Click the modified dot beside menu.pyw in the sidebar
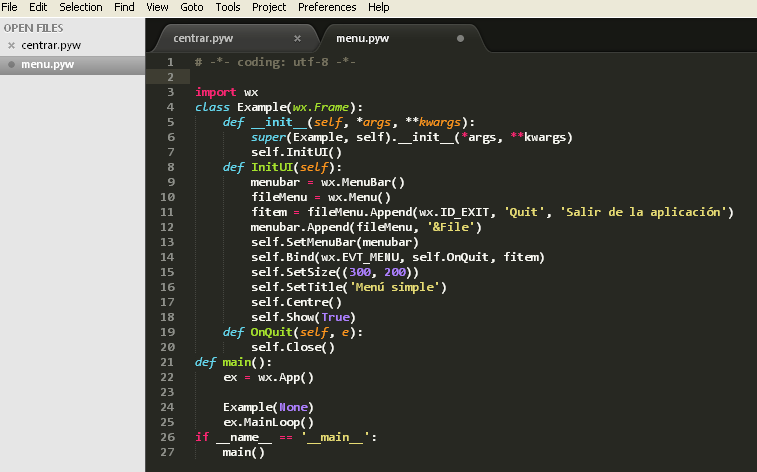 pyautogui.click(x=11, y=65)
